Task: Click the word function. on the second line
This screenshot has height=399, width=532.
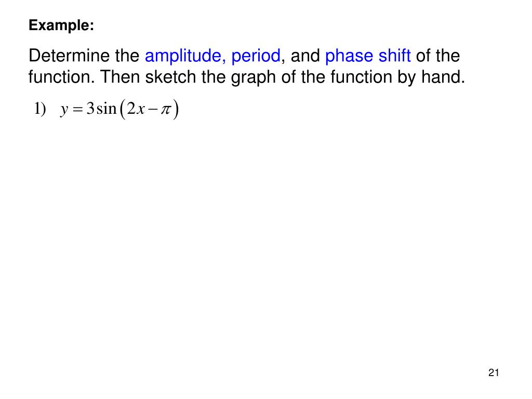Action: 61,77
